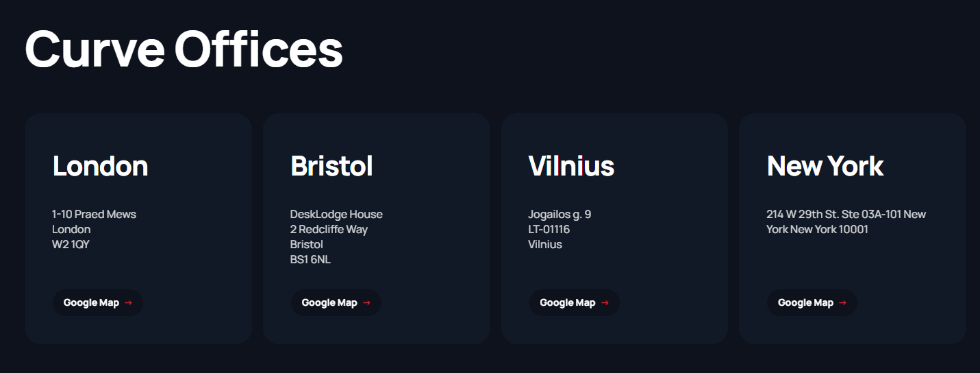Open Google Map for London office
980x373 pixels.
[x=92, y=303]
